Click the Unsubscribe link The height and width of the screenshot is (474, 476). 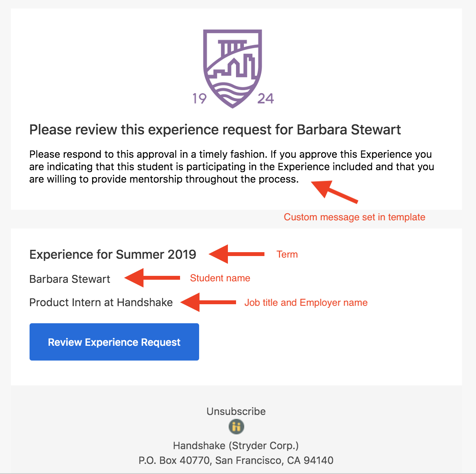(236, 411)
